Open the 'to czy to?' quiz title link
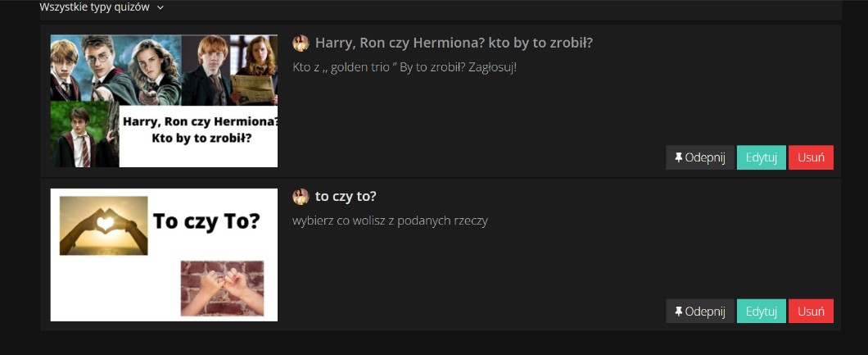The height and width of the screenshot is (355, 868). (x=346, y=197)
